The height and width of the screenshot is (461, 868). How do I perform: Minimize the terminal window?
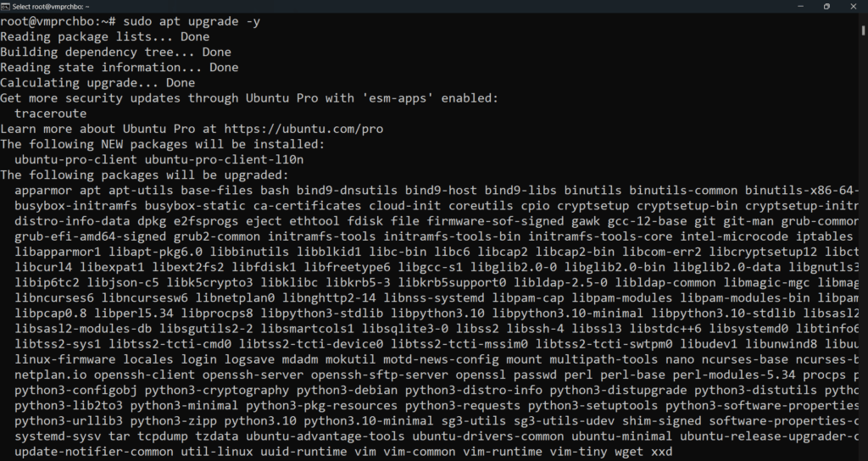tap(800, 6)
